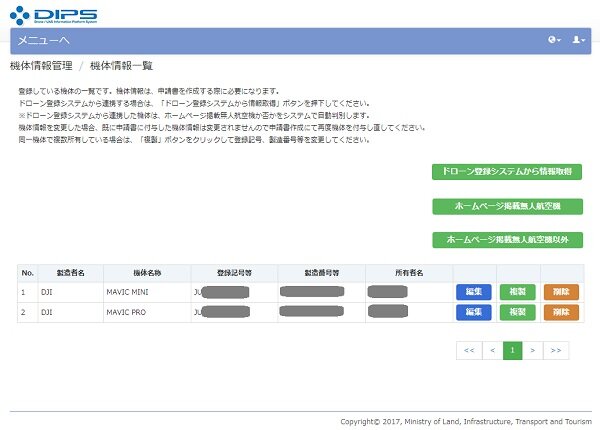Viewport: 600px width, 430px height.
Task: Jump to last page with >> button
Action: pyautogui.click(x=557, y=350)
